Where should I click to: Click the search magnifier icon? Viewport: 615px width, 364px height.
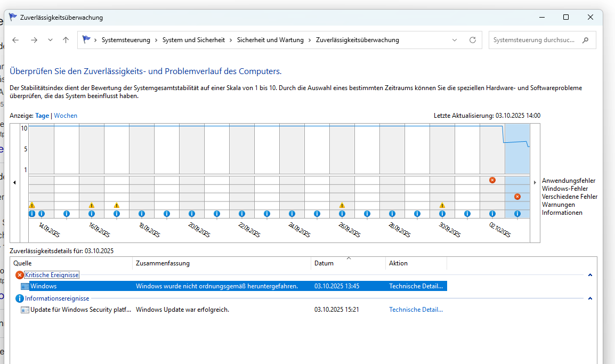586,40
